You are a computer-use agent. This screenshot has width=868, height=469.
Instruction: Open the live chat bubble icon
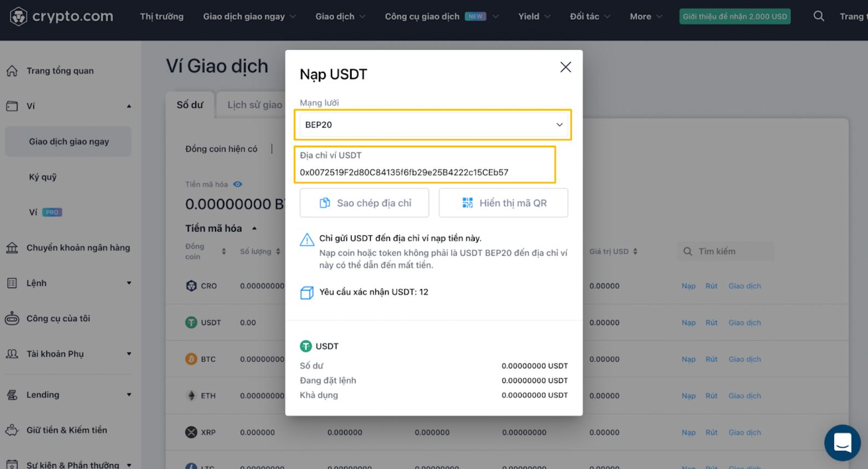842,443
